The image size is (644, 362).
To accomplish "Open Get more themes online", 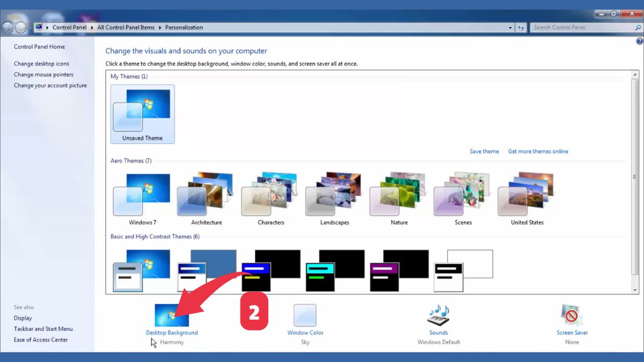I will [x=538, y=151].
